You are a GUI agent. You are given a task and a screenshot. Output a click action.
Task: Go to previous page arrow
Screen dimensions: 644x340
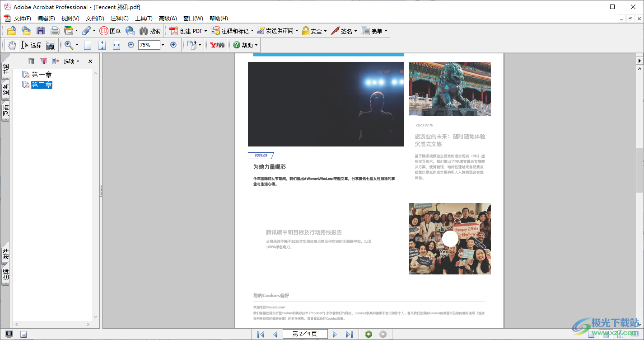pyautogui.click(x=275, y=334)
